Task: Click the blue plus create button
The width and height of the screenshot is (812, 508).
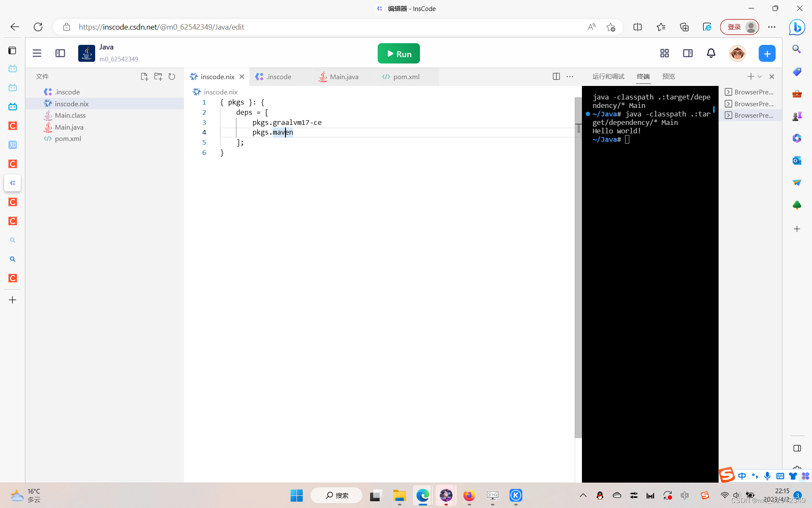Action: [767, 54]
